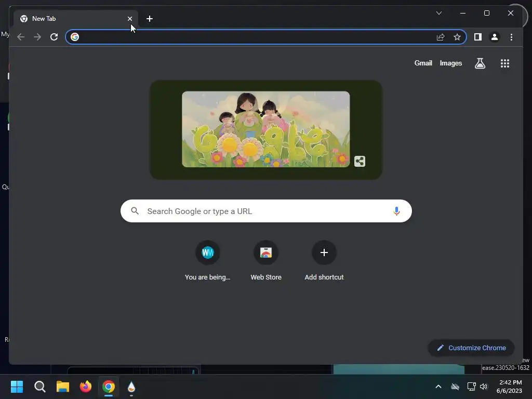This screenshot has height=399, width=532.
Task: Expand the tab search dropdown chevron
Action: tap(438, 13)
